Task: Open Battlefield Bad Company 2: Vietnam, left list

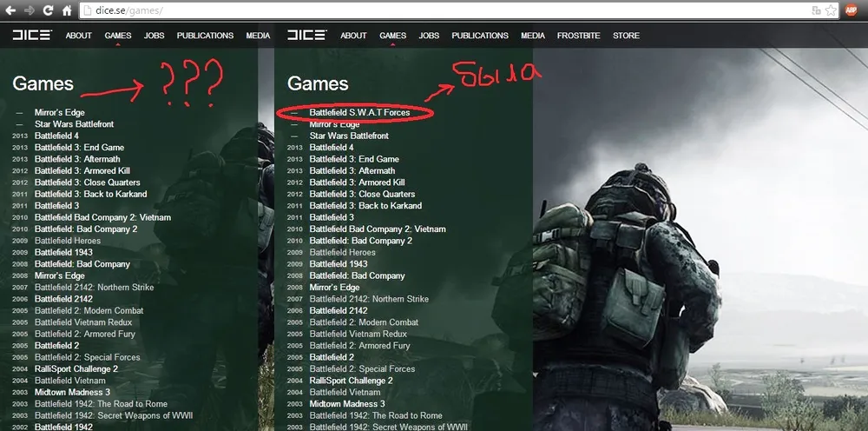Action: (x=103, y=217)
